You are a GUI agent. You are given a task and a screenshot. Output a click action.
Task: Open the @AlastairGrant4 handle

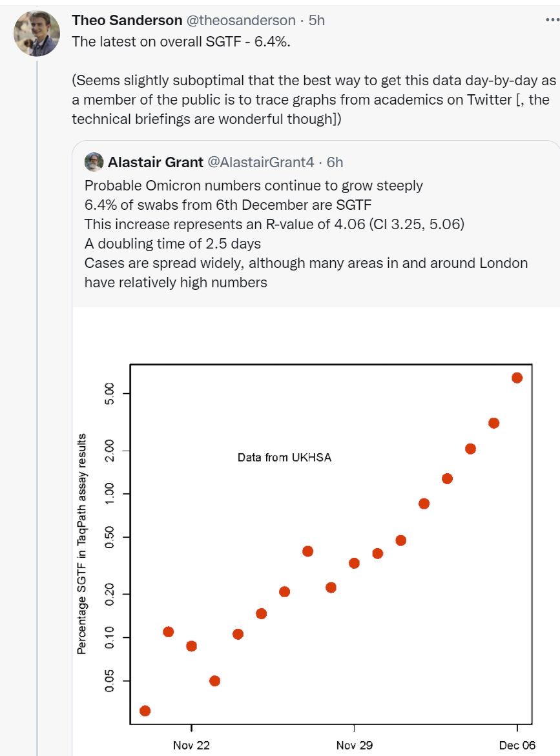[260, 162]
